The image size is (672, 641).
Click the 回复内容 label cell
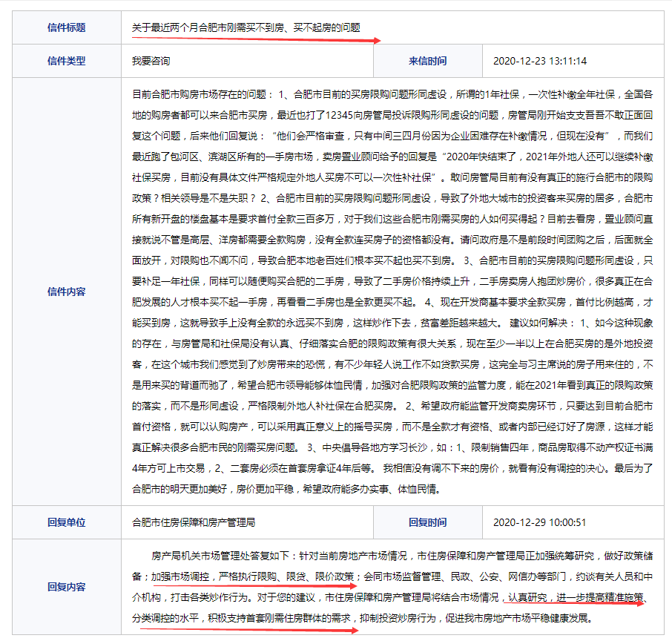[66, 587]
